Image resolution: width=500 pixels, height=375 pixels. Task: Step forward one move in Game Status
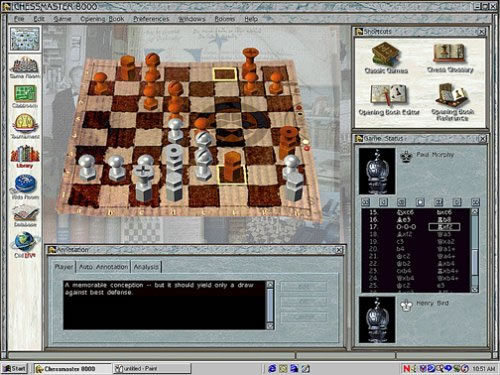click(x=457, y=202)
